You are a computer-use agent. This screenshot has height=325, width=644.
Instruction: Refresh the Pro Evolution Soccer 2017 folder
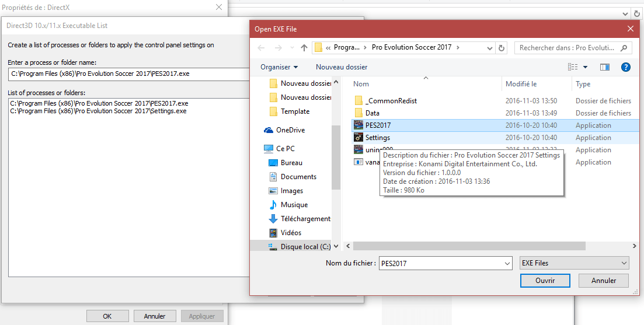click(x=501, y=48)
